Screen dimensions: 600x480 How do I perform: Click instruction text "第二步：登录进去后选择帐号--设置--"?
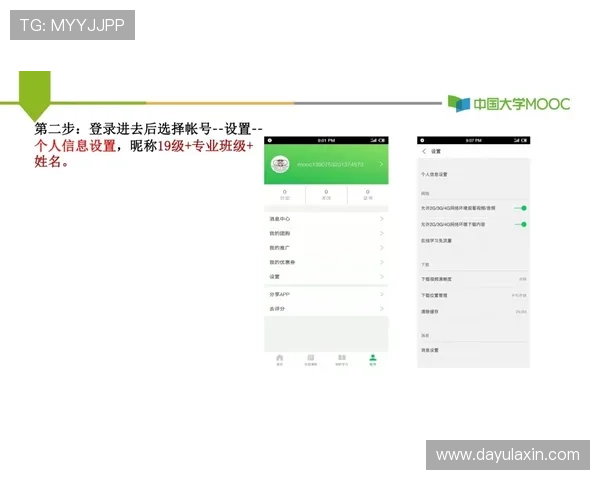(148, 129)
